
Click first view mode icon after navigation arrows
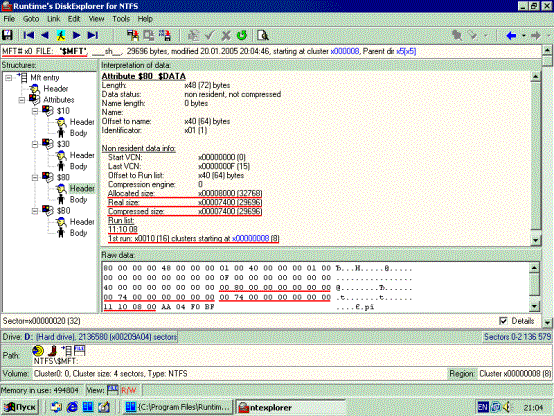pyautogui.click(x=133, y=35)
